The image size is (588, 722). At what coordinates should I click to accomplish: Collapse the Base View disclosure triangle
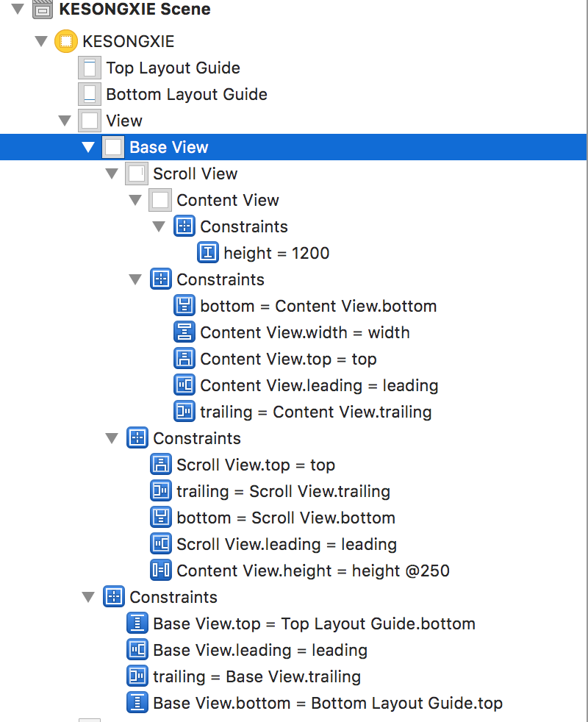[89, 147]
